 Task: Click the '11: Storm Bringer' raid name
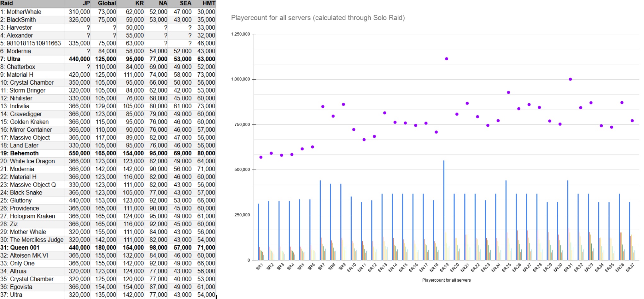(x=23, y=90)
